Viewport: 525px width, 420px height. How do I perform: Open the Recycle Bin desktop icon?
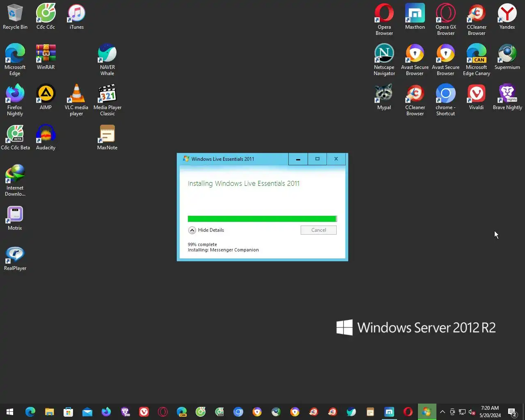(15, 17)
